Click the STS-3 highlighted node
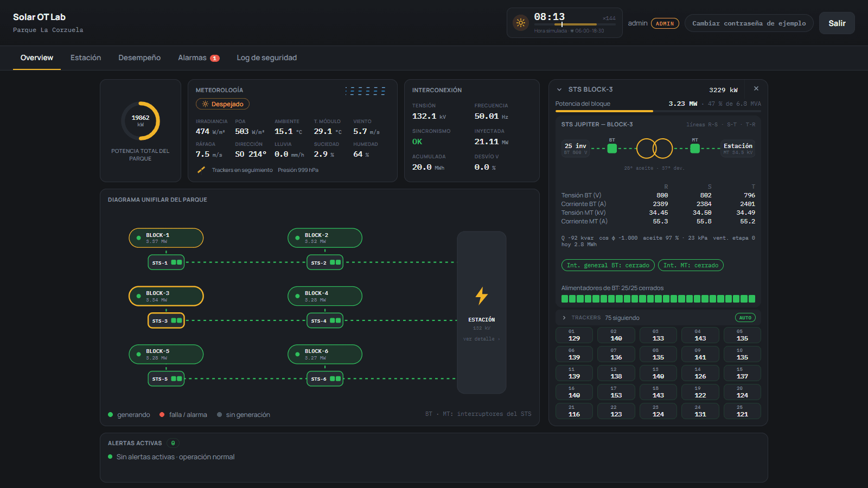 click(x=166, y=320)
